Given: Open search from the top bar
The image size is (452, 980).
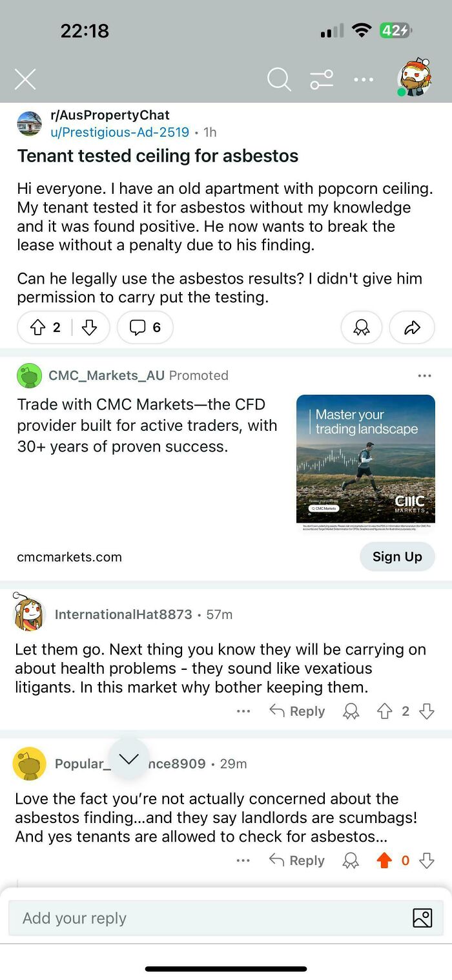Looking at the screenshot, I should pos(278,79).
